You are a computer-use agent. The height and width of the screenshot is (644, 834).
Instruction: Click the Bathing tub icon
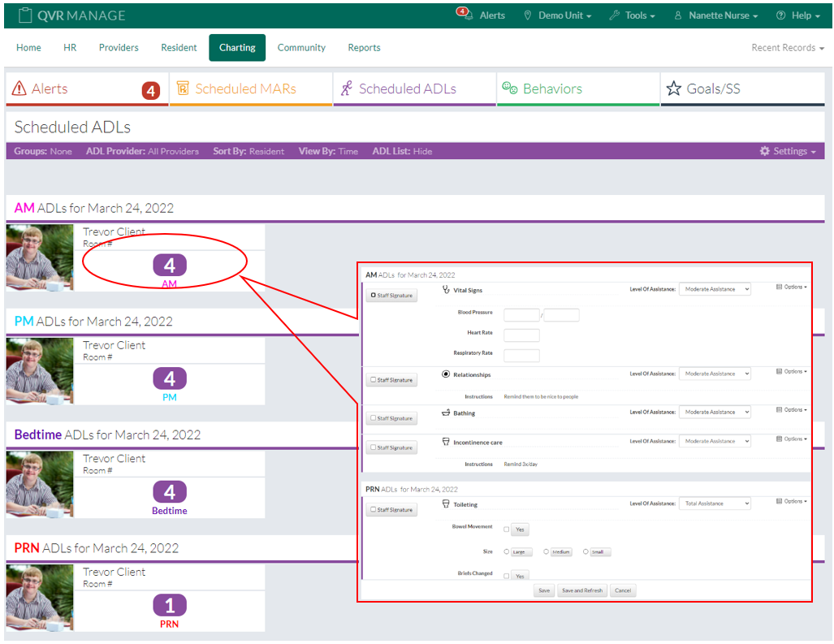pos(446,413)
